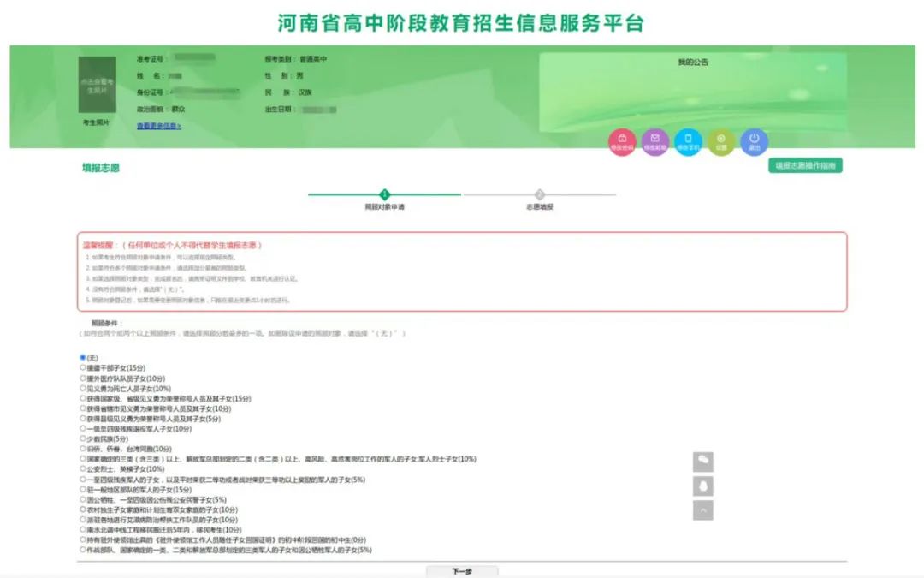Click the 考生照片 student photo thumbnail
The width and height of the screenshot is (924, 578).
pos(98,85)
